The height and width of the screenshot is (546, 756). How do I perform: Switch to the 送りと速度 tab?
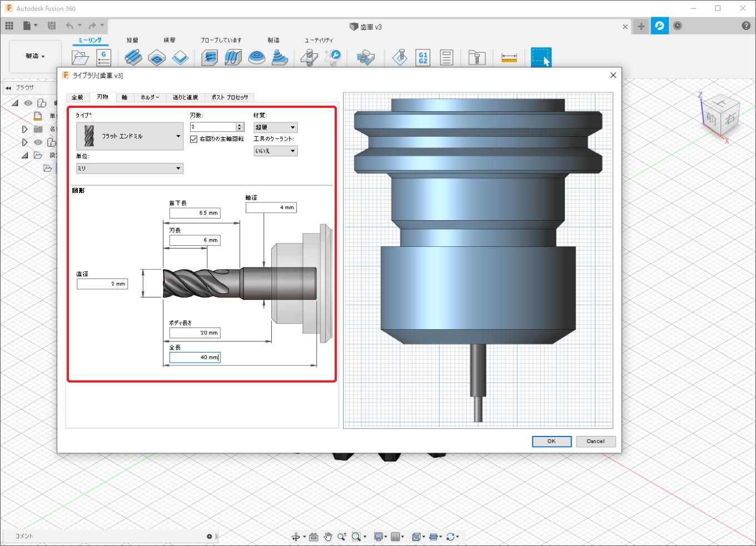(x=185, y=97)
